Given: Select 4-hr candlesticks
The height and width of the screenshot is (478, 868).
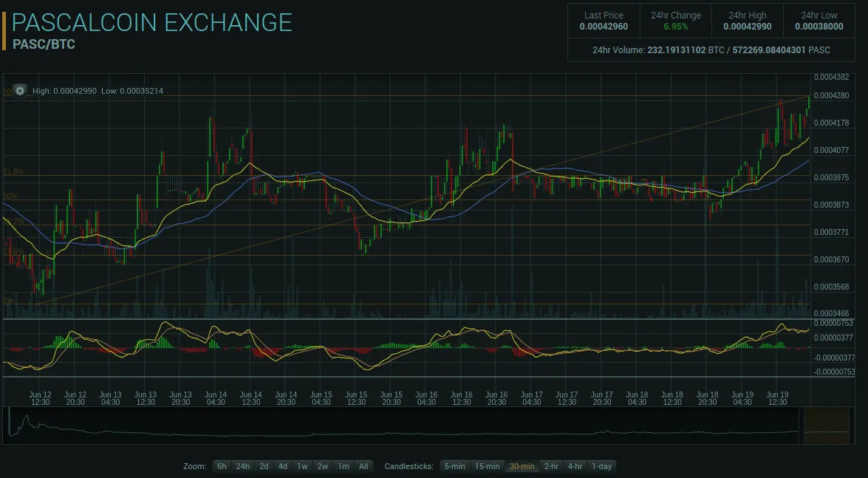Looking at the screenshot, I should tap(575, 466).
